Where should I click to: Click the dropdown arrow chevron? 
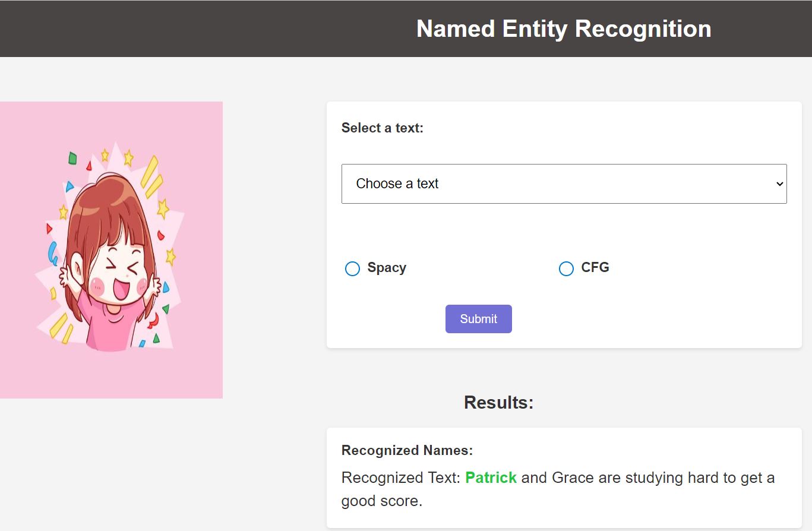click(x=780, y=184)
